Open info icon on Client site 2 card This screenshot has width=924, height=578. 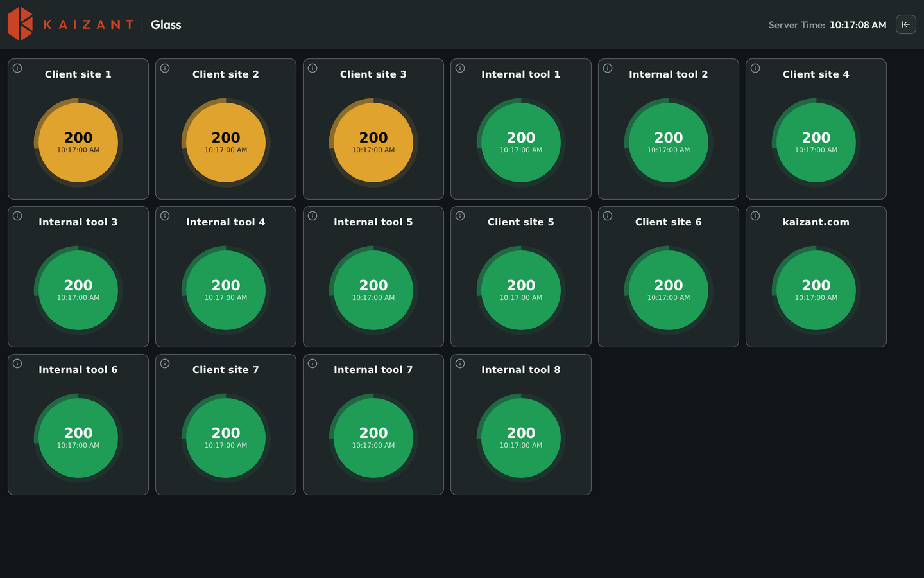point(165,68)
